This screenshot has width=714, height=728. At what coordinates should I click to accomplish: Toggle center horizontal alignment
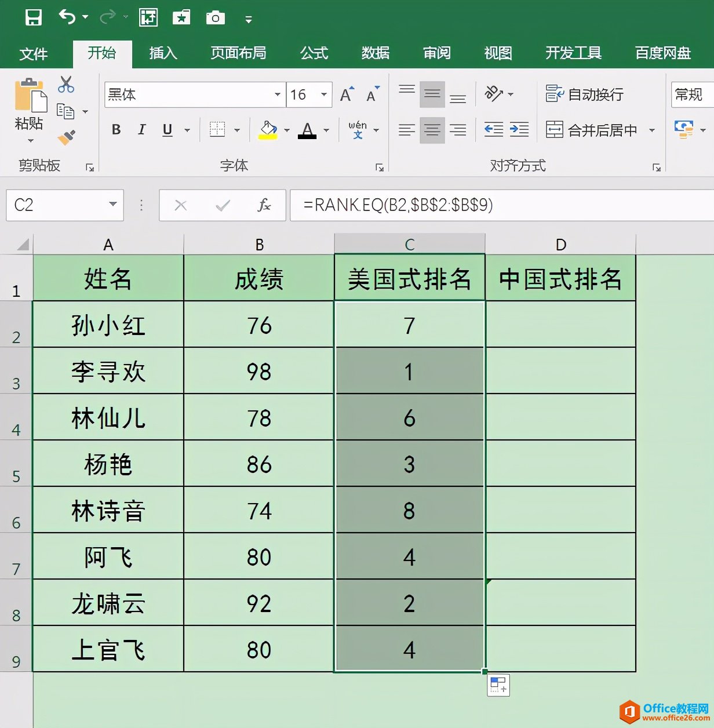click(432, 130)
